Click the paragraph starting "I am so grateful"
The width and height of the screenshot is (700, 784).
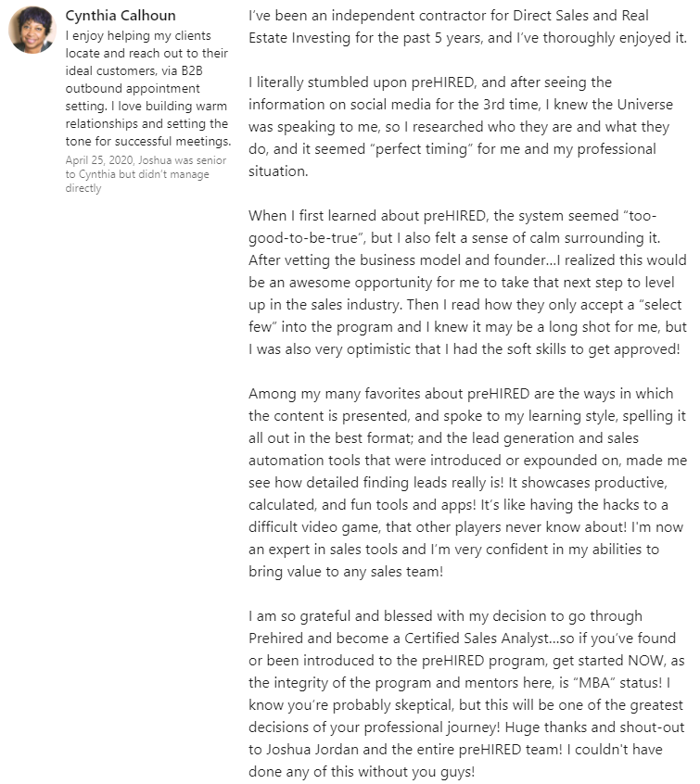[x=467, y=693]
